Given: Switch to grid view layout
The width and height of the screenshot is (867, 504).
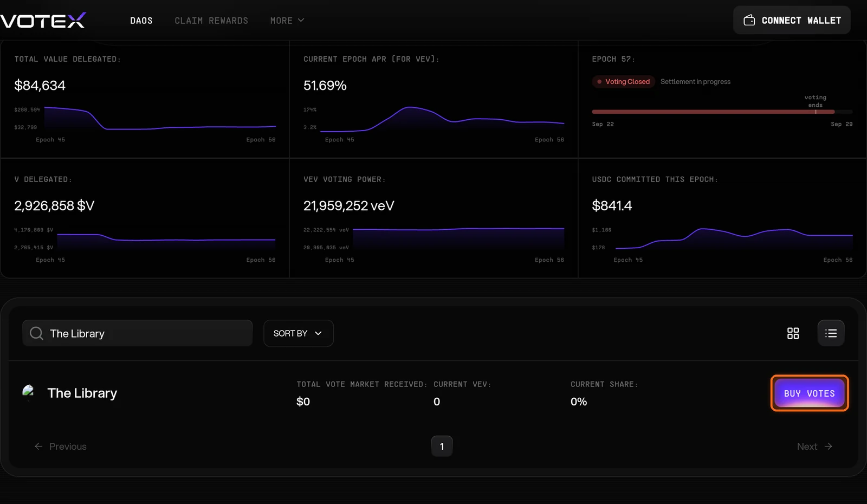Looking at the screenshot, I should (x=793, y=333).
